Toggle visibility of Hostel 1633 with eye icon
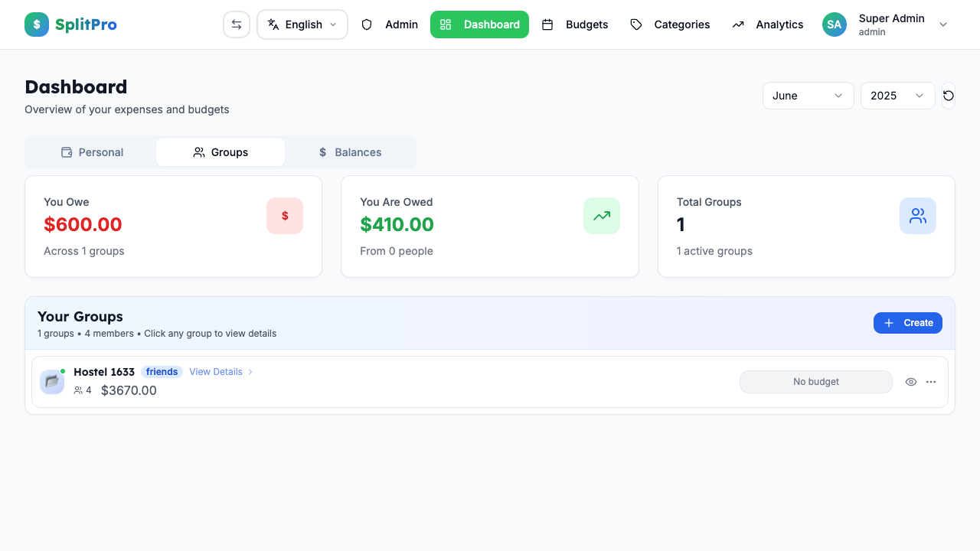The width and height of the screenshot is (980, 551). (910, 381)
